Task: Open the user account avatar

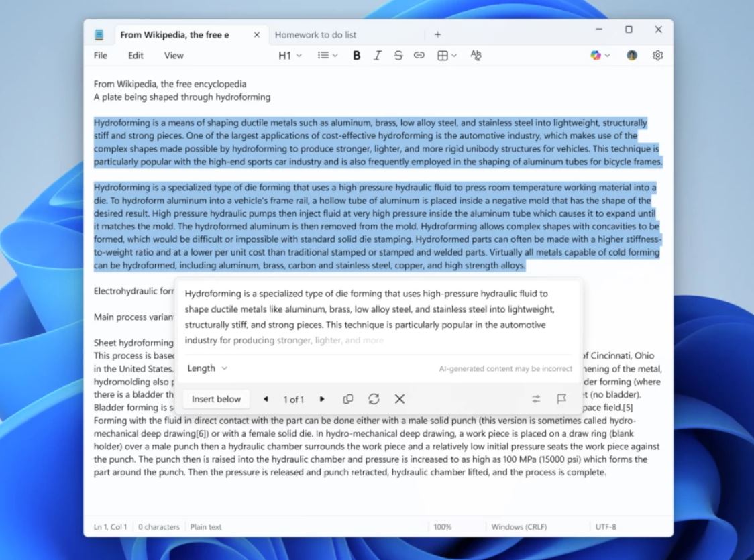Action: point(632,55)
